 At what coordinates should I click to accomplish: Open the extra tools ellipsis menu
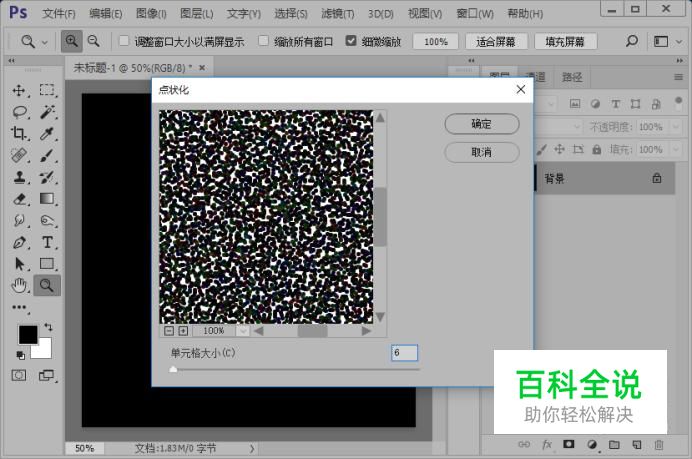pyautogui.click(x=19, y=307)
